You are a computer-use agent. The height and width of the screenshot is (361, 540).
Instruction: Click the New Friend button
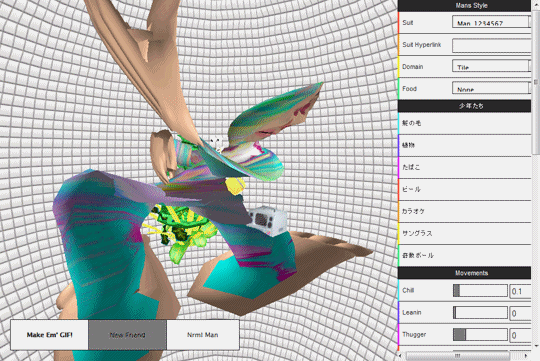coord(127,335)
